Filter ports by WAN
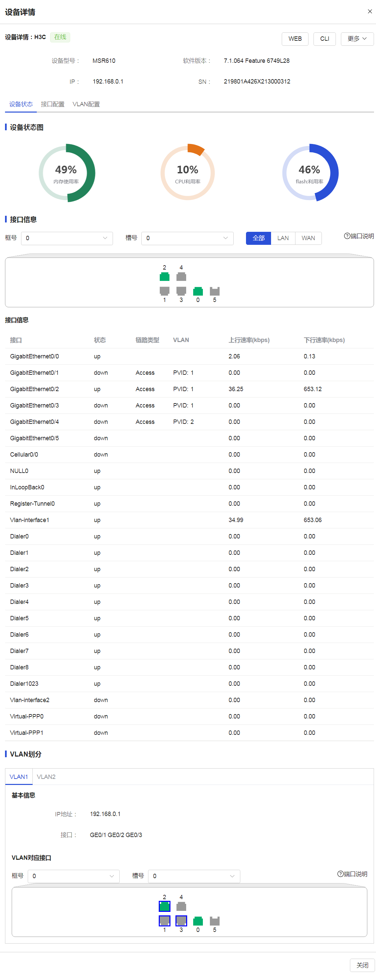This screenshot has width=376, height=980. [x=308, y=238]
